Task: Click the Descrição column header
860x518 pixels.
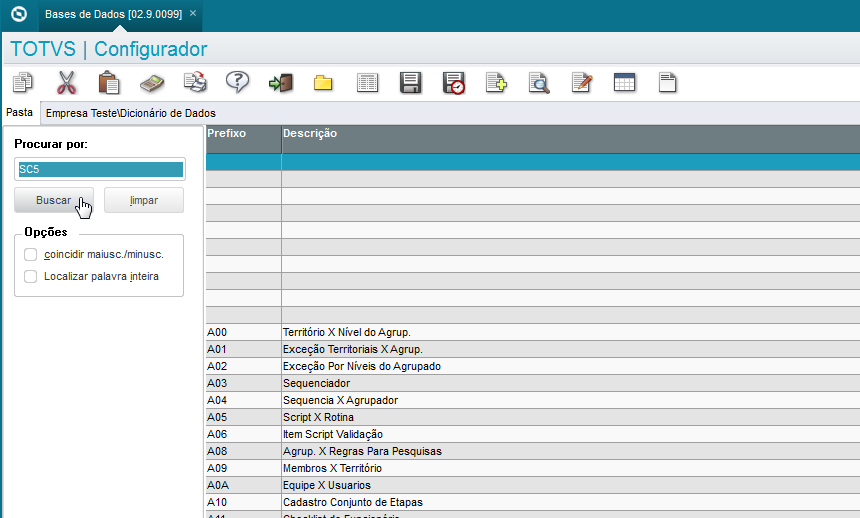Action: coord(570,139)
